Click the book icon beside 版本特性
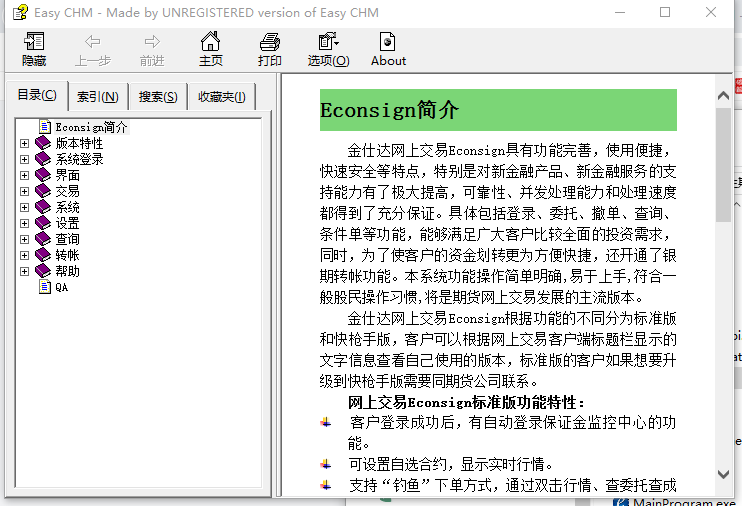The image size is (742, 506). tap(43, 142)
